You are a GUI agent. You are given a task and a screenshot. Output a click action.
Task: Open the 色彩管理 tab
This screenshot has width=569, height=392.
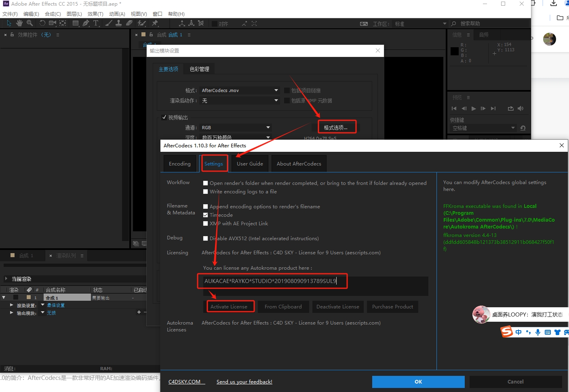click(199, 69)
